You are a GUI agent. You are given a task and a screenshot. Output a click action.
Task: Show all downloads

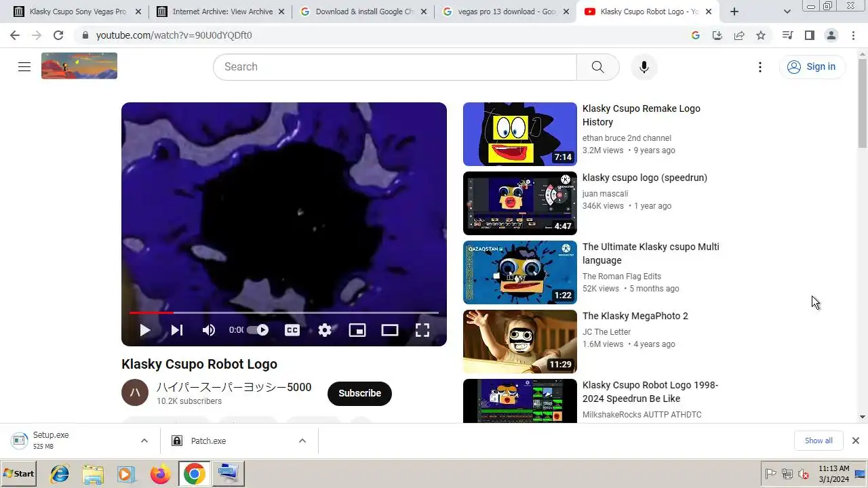[x=818, y=441]
